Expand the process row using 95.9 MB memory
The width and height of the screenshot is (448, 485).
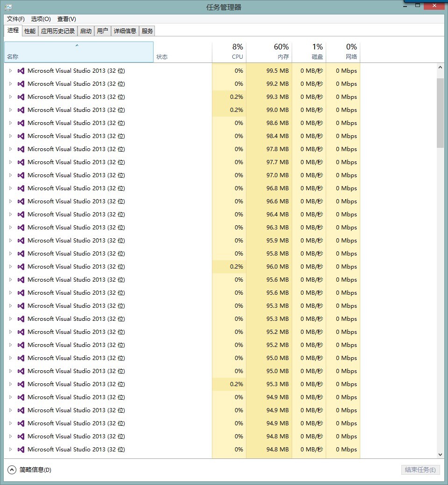click(10, 240)
